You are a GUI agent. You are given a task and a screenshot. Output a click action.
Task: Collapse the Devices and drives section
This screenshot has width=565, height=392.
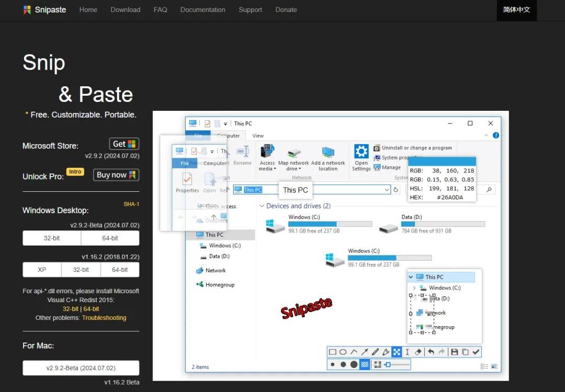point(262,206)
